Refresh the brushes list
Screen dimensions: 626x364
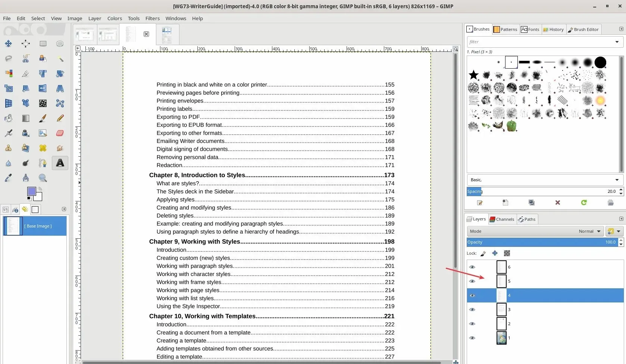pyautogui.click(x=584, y=203)
